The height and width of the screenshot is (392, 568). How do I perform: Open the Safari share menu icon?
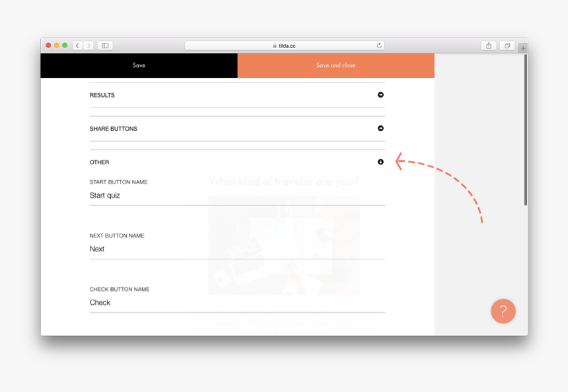(489, 46)
